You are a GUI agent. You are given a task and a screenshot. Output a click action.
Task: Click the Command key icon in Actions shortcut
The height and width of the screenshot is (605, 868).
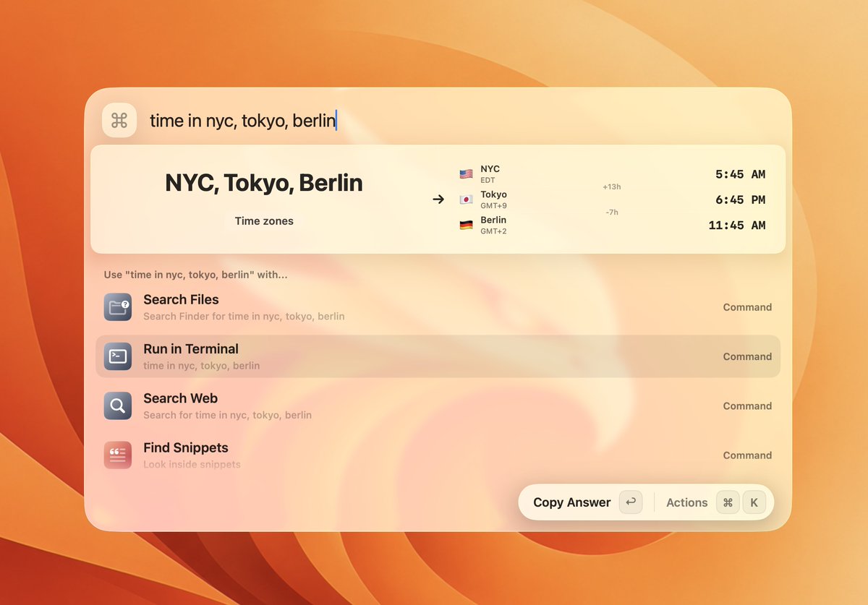point(728,502)
